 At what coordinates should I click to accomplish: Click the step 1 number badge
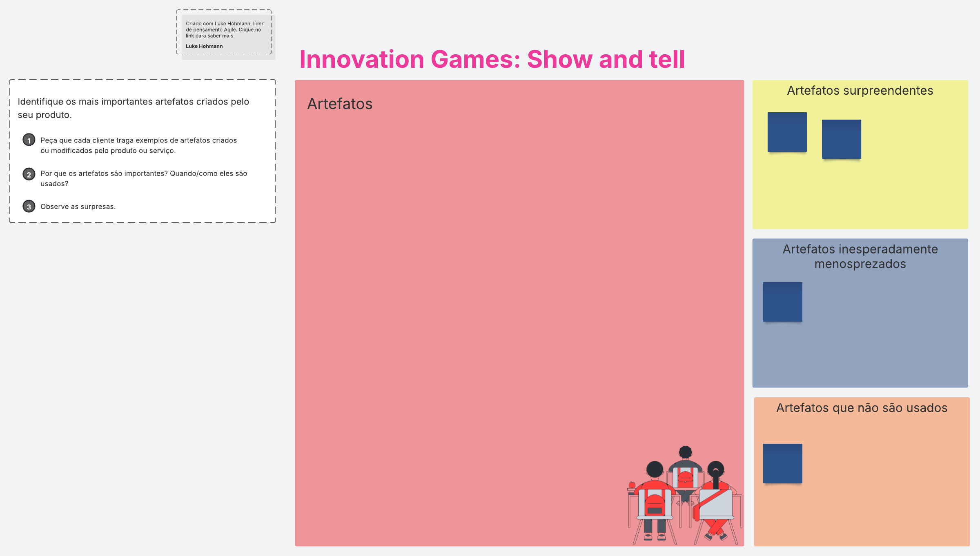point(29,140)
